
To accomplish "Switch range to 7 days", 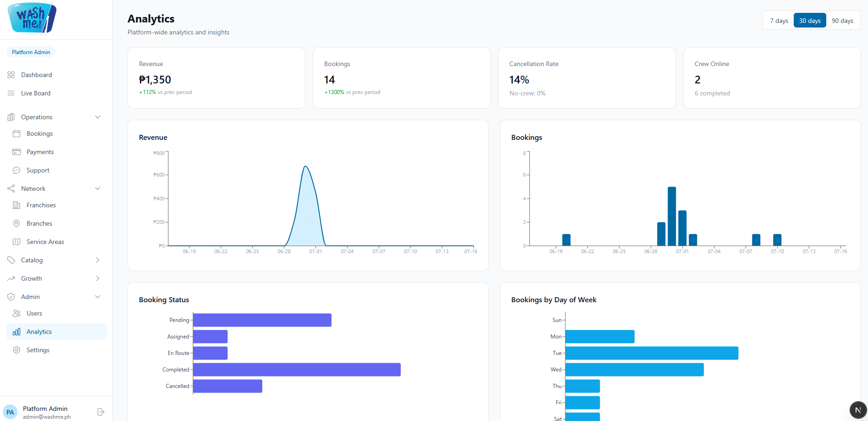I will 779,21.
